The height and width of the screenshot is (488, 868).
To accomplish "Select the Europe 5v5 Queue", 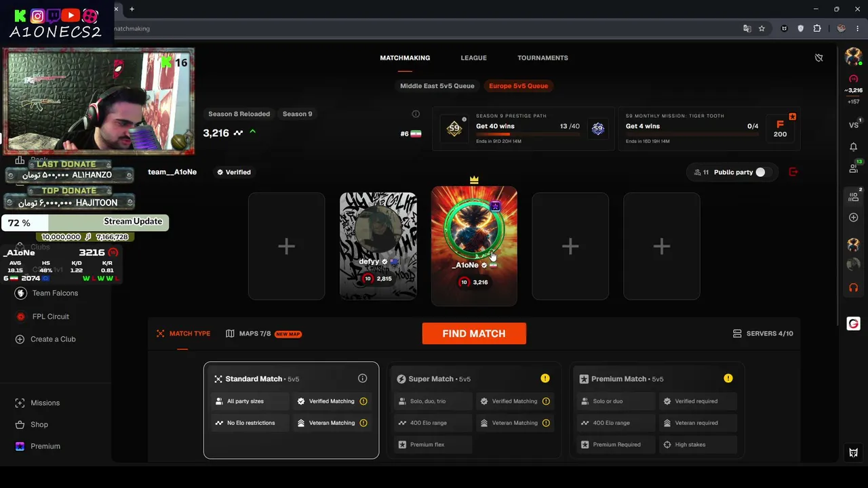I will 518,86.
